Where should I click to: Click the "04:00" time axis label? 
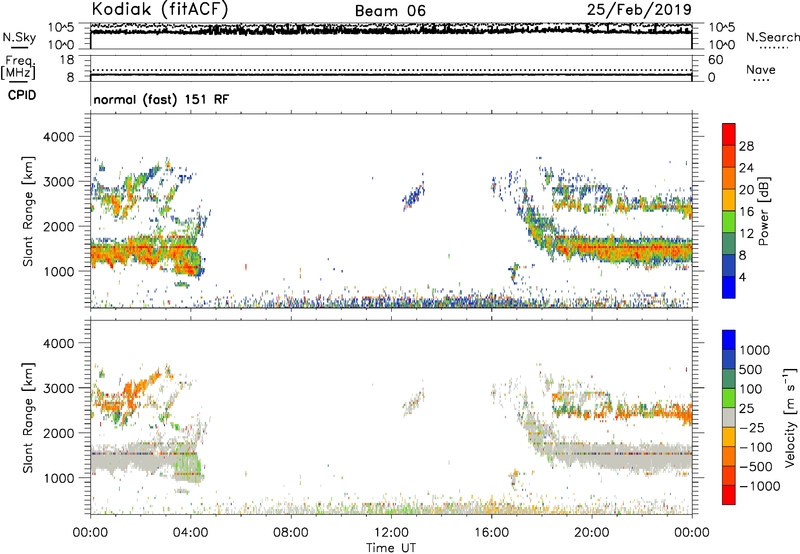click(x=191, y=533)
